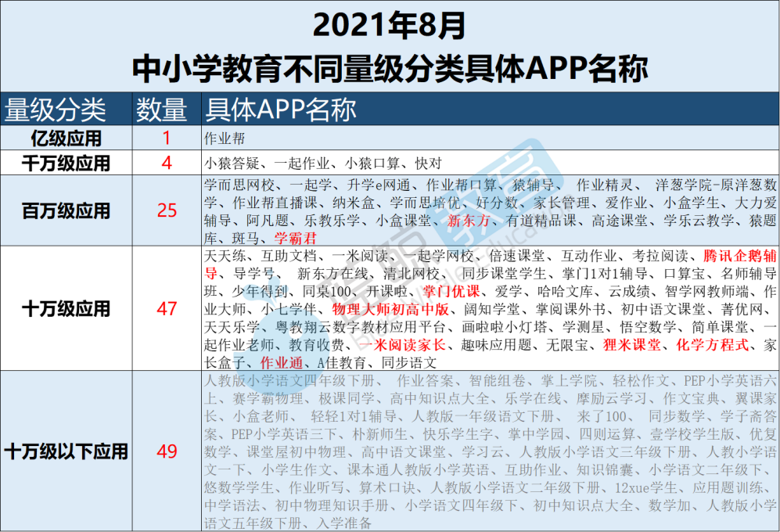Click the '十万级以下应用' row label
Image resolution: width=780 pixels, height=532 pixels.
(x=66, y=451)
